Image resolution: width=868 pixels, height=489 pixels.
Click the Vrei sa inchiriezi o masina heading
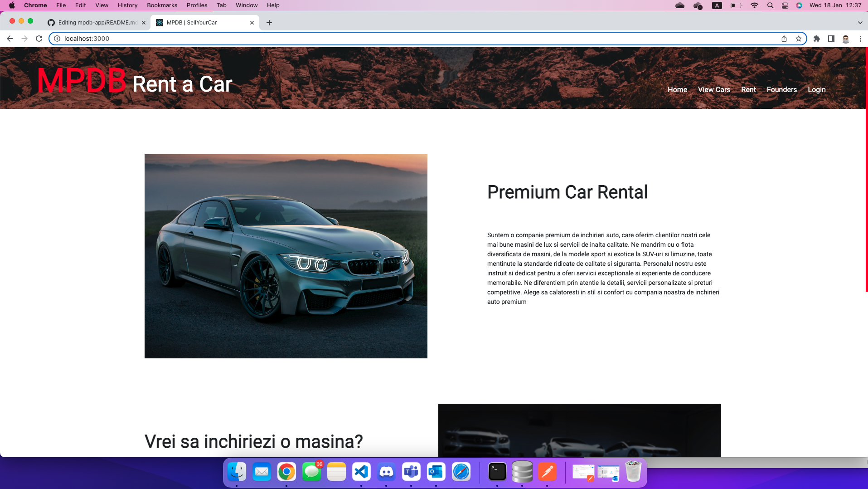253,442
